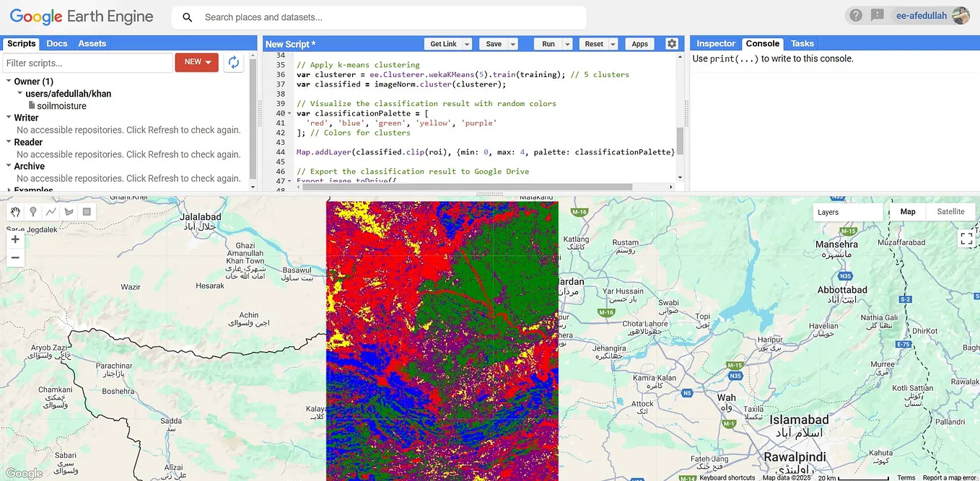Open the code editor settings gear

click(x=672, y=43)
